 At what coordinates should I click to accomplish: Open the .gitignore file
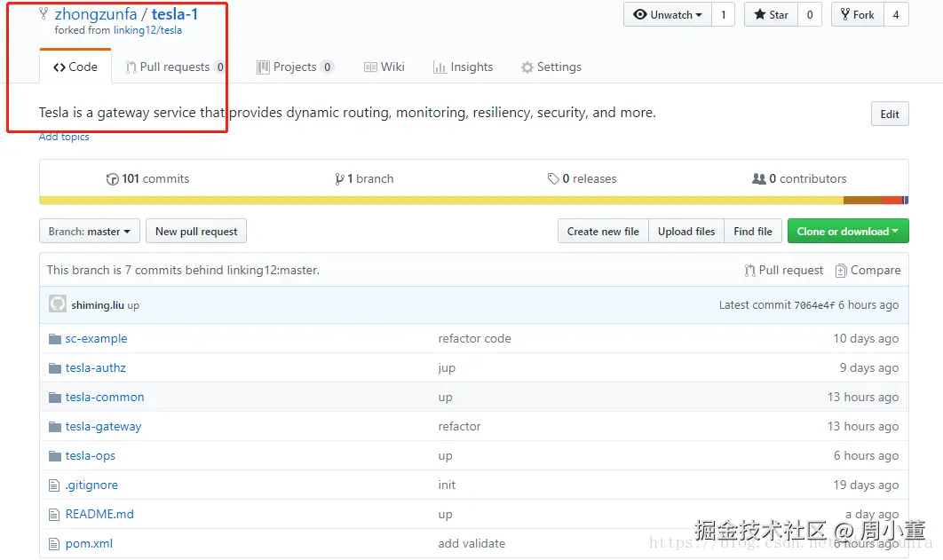[x=91, y=485]
